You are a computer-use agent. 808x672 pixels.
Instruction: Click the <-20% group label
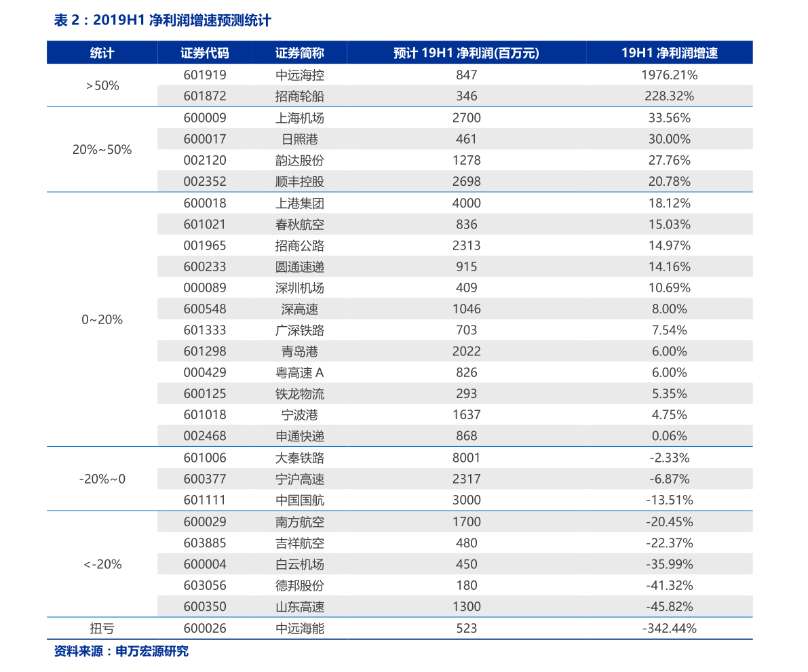[102, 564]
